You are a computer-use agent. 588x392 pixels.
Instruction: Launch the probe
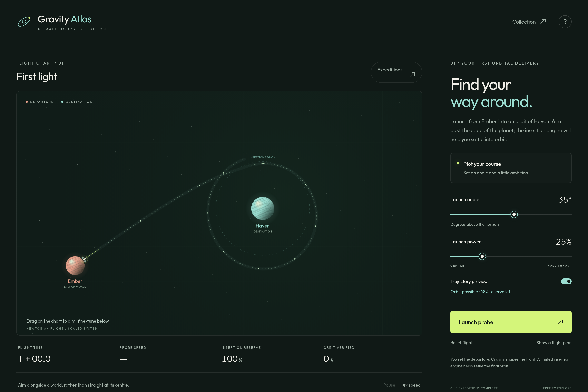[511, 322]
